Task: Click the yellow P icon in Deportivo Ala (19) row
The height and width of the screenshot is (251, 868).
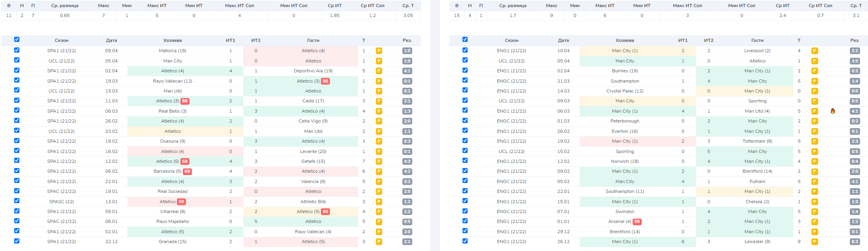Action: click(x=379, y=71)
